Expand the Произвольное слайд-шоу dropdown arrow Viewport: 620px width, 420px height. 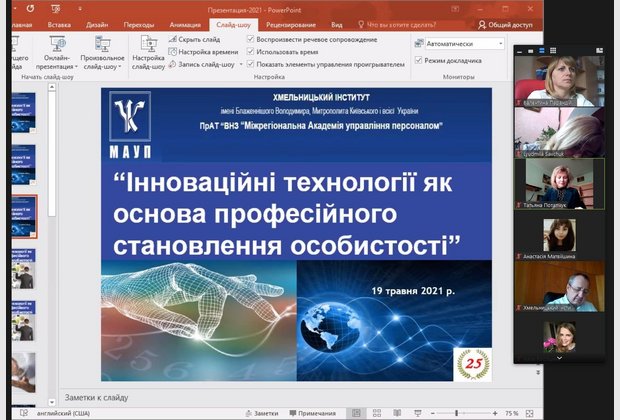(119, 66)
